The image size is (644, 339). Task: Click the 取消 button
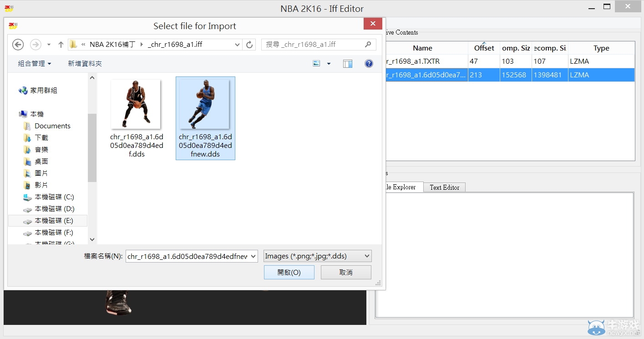point(346,273)
